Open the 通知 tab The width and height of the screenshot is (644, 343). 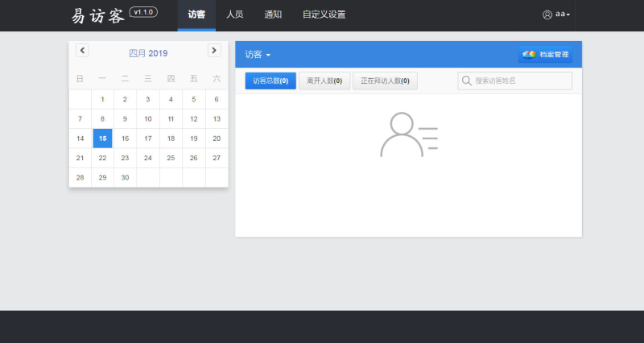tap(273, 14)
